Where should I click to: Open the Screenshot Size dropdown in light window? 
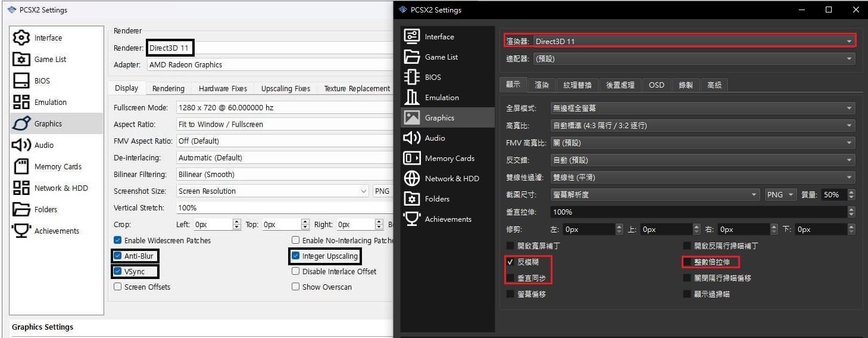[x=273, y=191]
